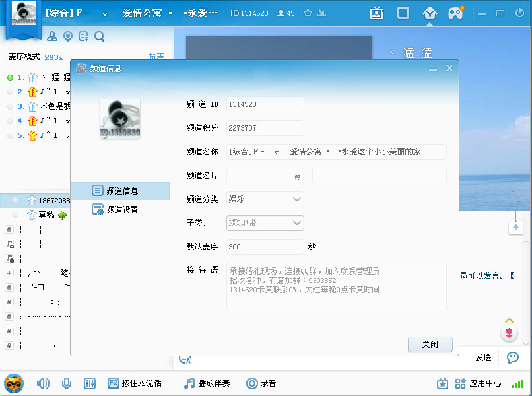Click the first locked sub-channel icon
Screen dimensions: 532x396
coord(9,230)
